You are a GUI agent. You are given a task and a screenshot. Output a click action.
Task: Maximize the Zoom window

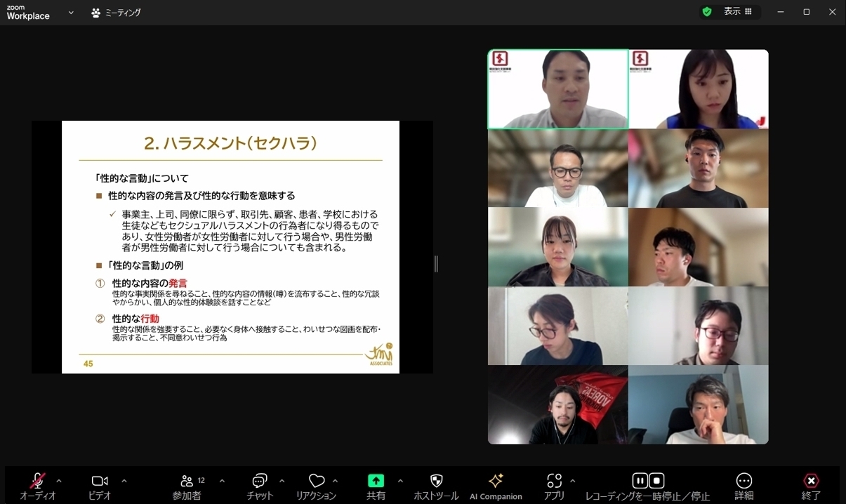click(807, 12)
